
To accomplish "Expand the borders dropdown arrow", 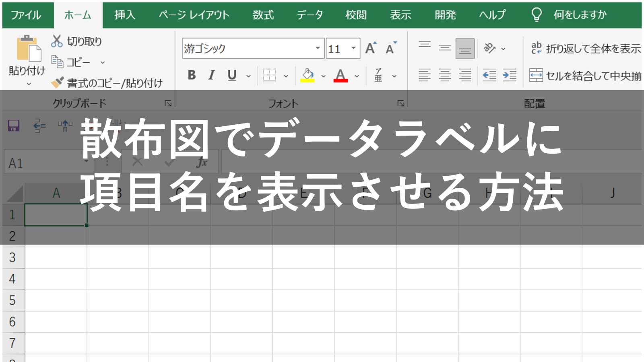I will (286, 76).
